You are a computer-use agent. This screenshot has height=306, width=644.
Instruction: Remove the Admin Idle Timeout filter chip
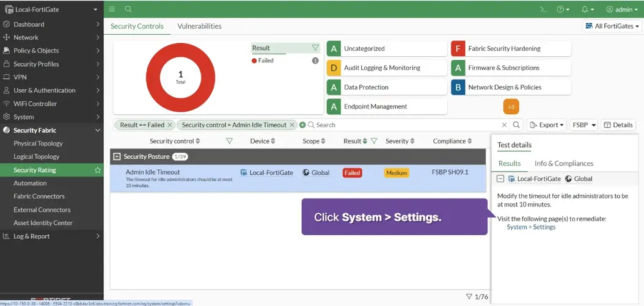click(292, 125)
